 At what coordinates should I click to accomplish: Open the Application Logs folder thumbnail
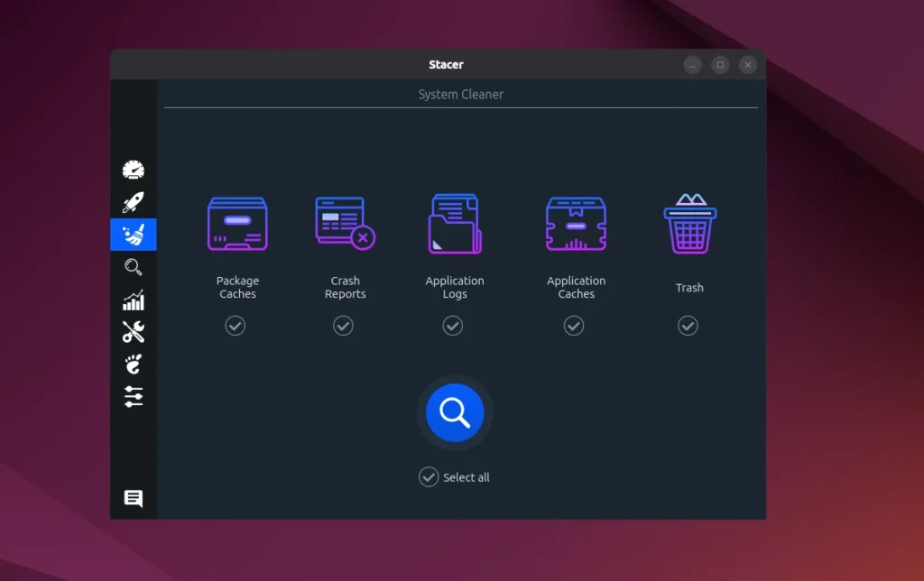point(454,223)
